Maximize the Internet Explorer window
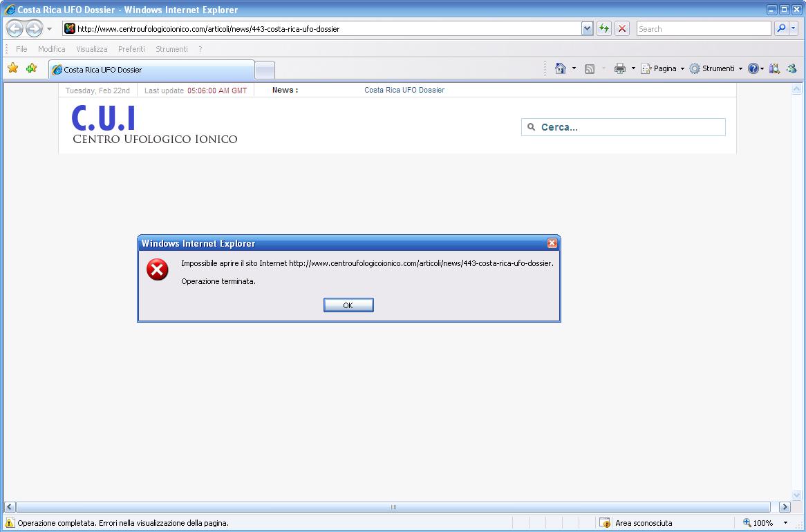The image size is (806, 532). 785,10
